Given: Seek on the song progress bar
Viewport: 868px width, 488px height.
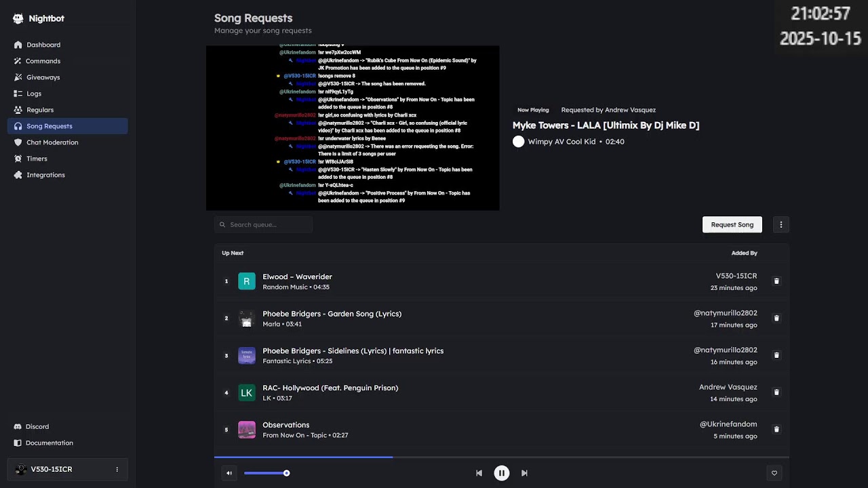Looking at the screenshot, I should click(502, 457).
